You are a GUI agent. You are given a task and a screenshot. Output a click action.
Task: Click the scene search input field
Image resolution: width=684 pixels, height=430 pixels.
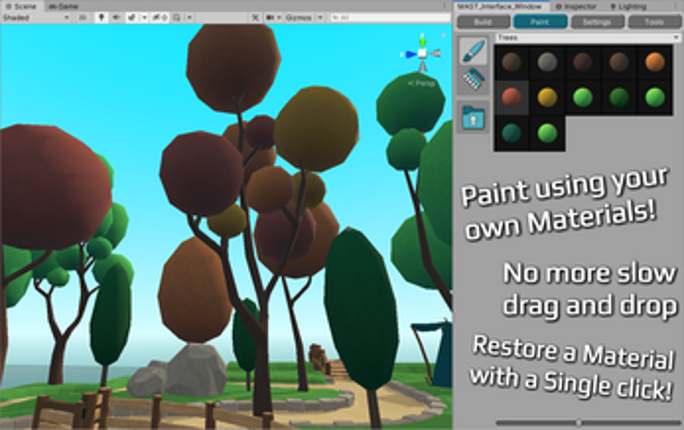coord(390,17)
